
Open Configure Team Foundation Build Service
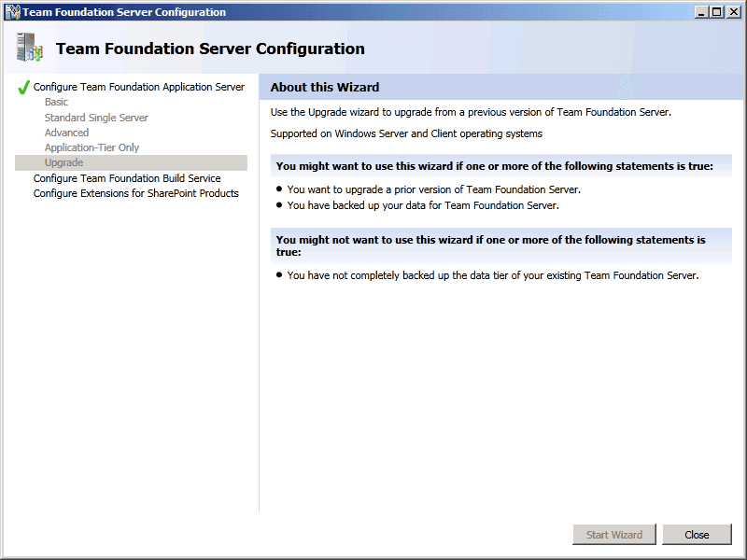(x=127, y=178)
